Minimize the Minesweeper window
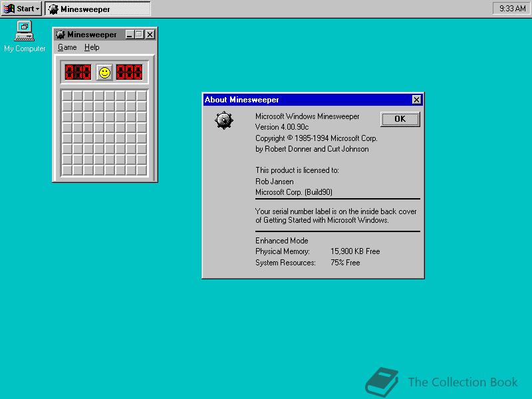Viewport: 532px width, 399px height. click(130, 35)
